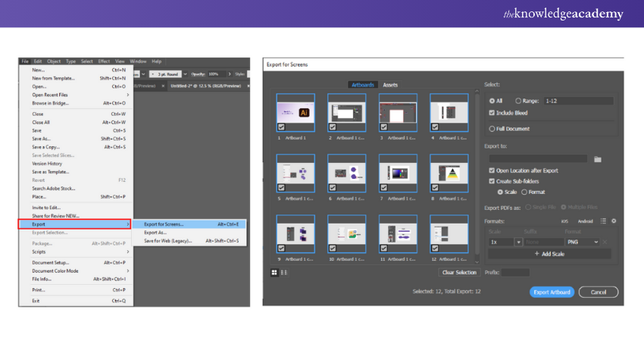Viewport: 644px width, 341px height.
Task: Click the Prefix input field
Action: click(515, 272)
